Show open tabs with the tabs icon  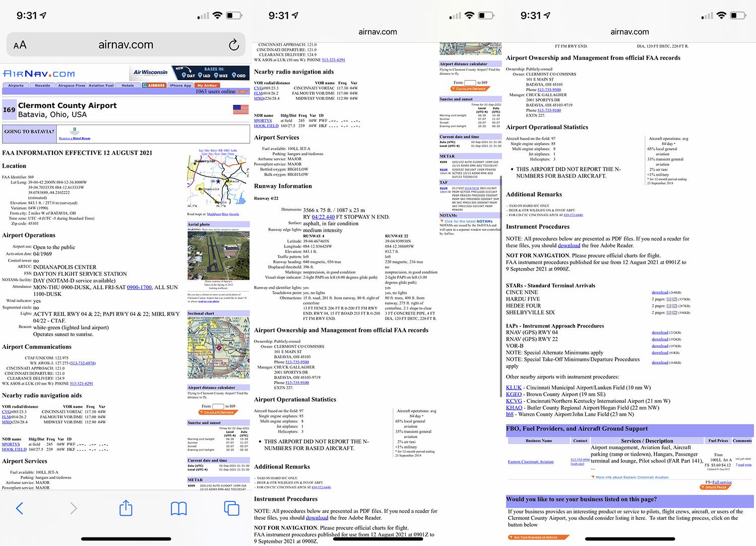tap(231, 508)
